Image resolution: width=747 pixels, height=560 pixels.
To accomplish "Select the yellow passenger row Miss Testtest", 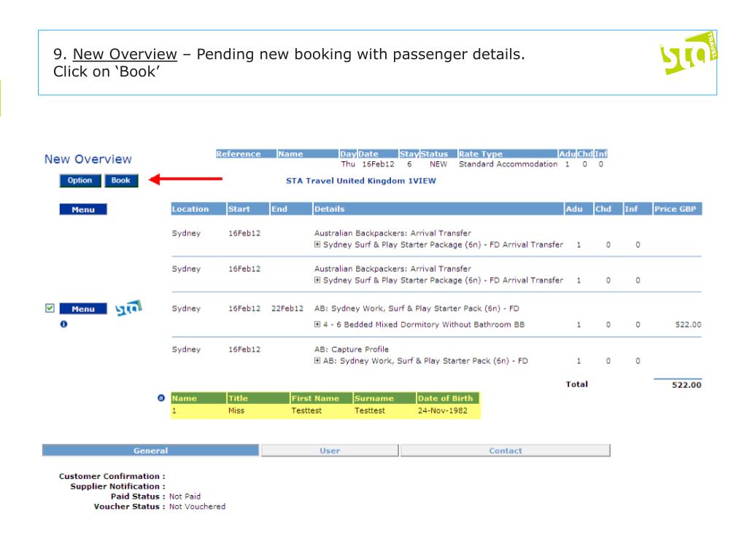I will (x=325, y=411).
